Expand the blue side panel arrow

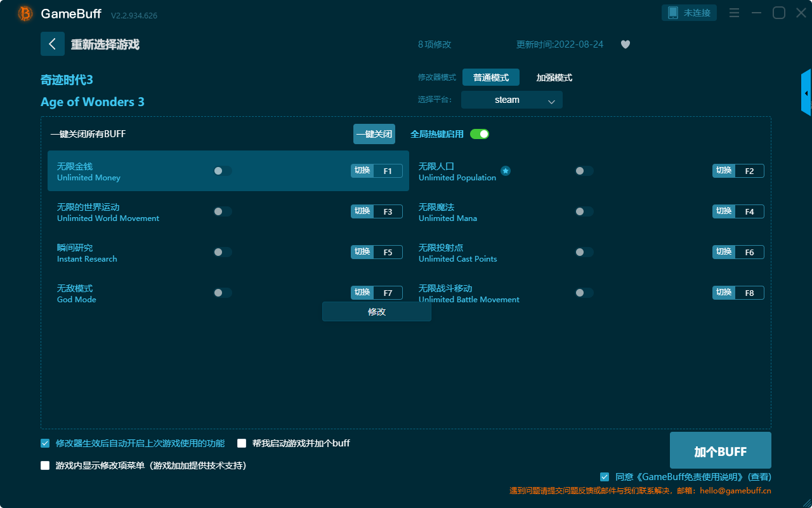(x=806, y=93)
